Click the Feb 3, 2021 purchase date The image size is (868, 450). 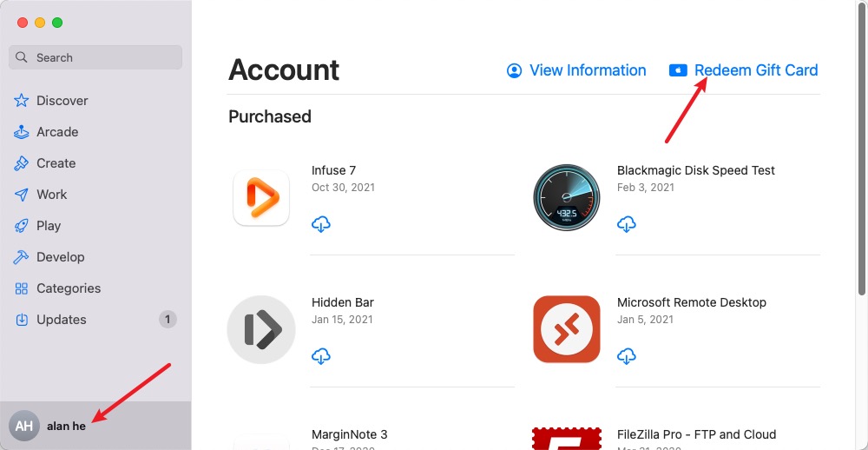pyautogui.click(x=646, y=188)
